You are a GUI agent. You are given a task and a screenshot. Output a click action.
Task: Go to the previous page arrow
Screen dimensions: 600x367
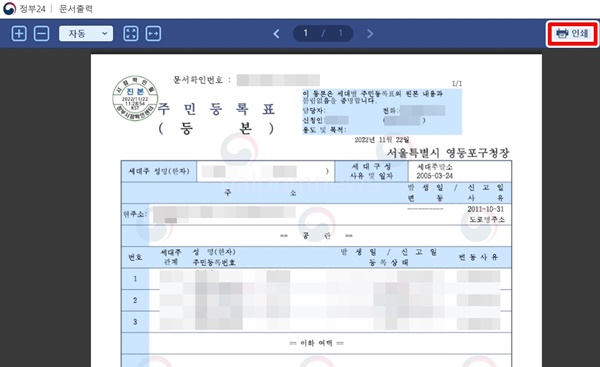276,34
